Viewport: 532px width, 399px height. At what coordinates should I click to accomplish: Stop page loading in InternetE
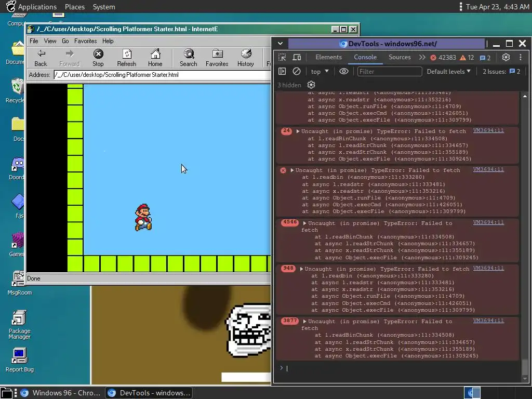98,58
